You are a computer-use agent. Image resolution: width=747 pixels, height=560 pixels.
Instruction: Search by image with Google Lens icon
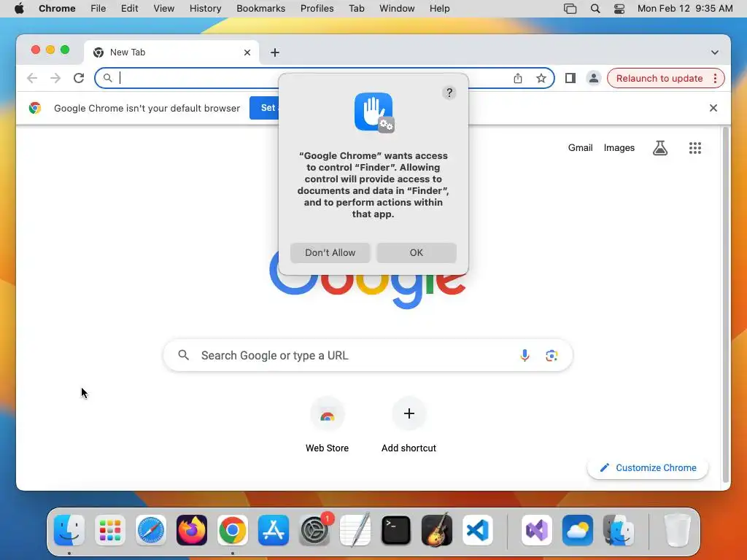tap(551, 355)
